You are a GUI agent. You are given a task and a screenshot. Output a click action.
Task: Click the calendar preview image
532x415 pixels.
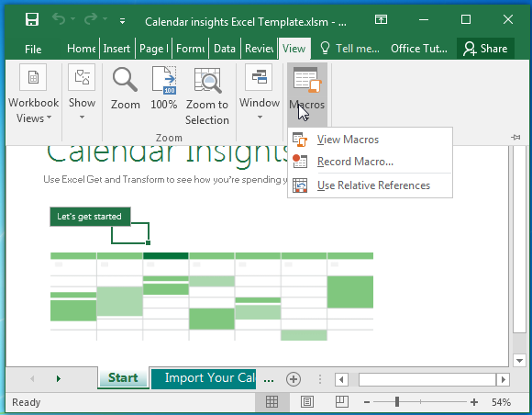(212, 297)
